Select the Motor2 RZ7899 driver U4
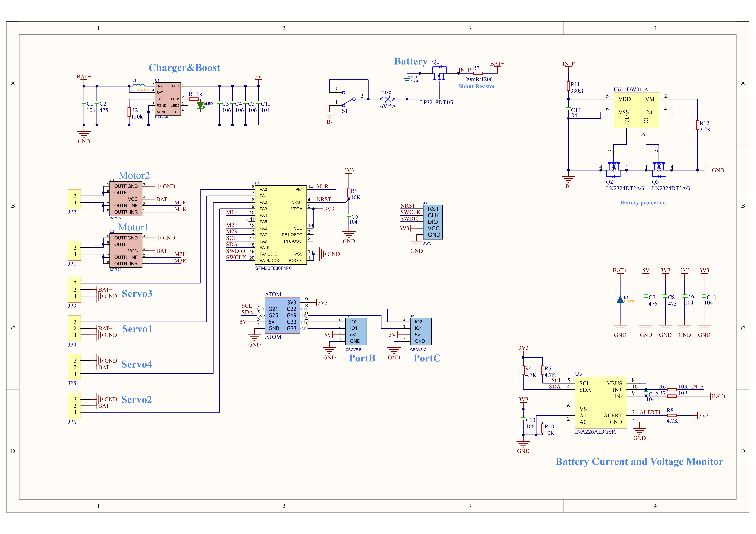This screenshot has height=534, width=756. [126, 199]
